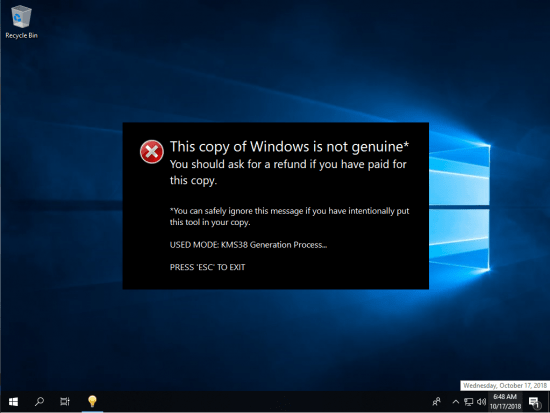
Task: Open the network status tray icon
Action: coord(469,402)
